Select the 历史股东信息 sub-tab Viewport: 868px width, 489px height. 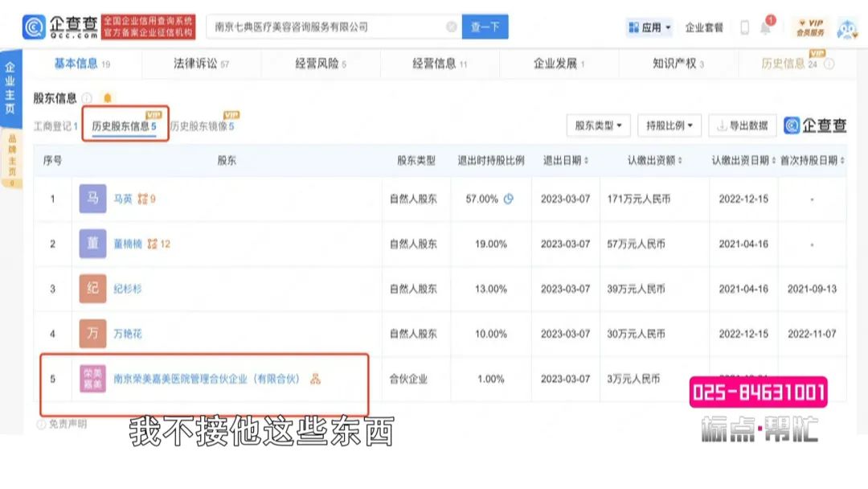124,126
